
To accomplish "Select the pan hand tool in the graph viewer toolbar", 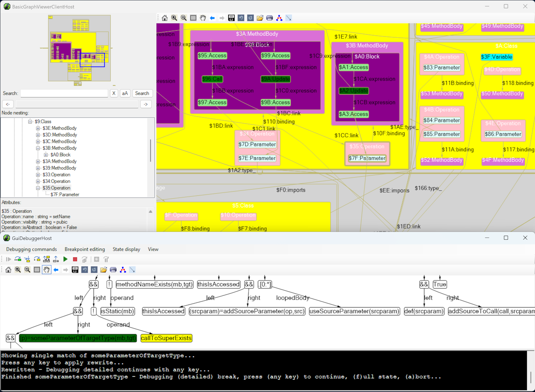I will (x=203, y=18).
